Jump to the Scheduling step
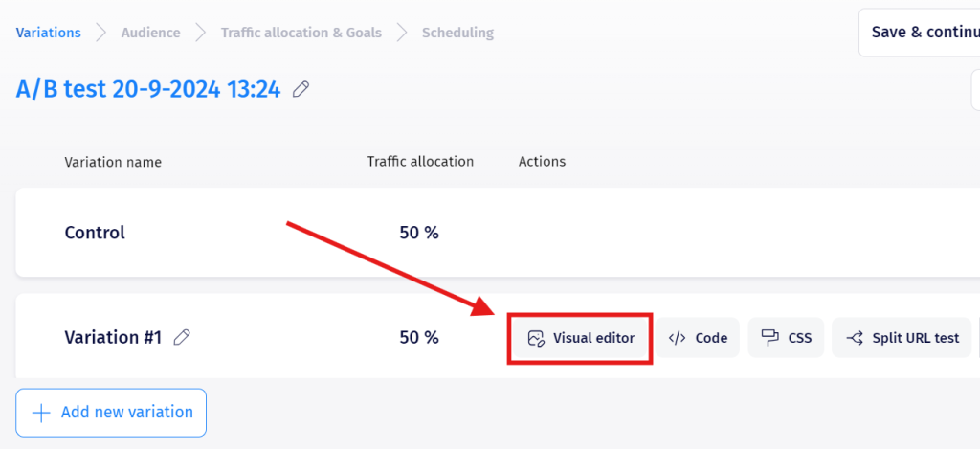This screenshot has width=980, height=449. pos(457,33)
